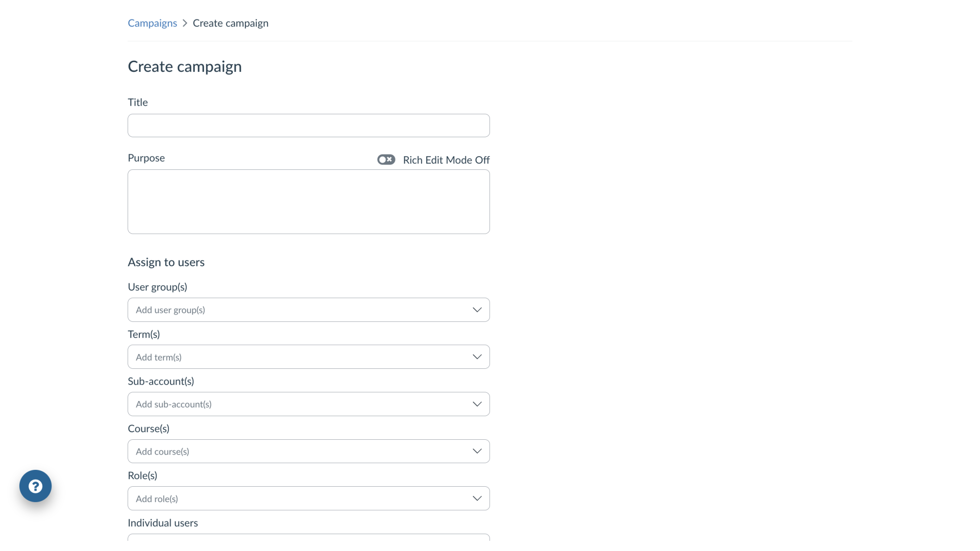
Task: Open the Course(s) dropdown chevron
Action: point(477,451)
